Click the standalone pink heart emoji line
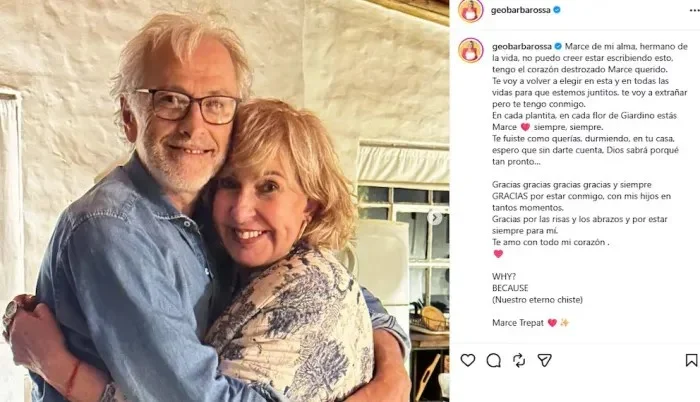The image size is (700, 402). click(x=498, y=254)
